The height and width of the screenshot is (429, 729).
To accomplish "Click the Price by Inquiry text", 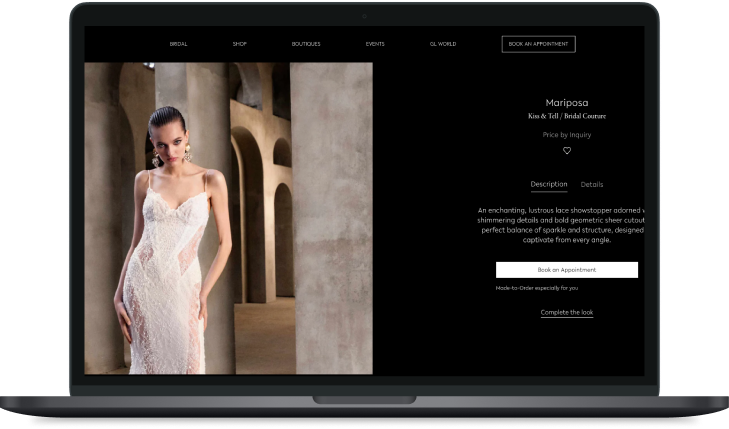I will 567,134.
